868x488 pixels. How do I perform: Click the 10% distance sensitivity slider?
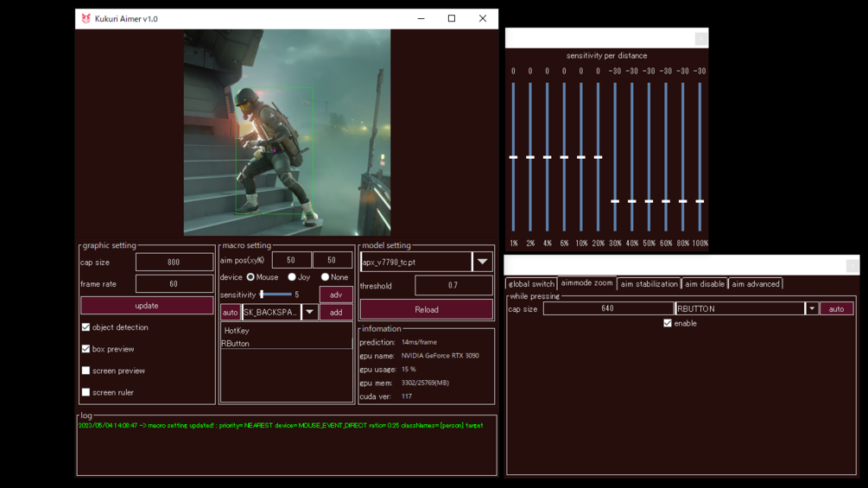tap(581, 157)
